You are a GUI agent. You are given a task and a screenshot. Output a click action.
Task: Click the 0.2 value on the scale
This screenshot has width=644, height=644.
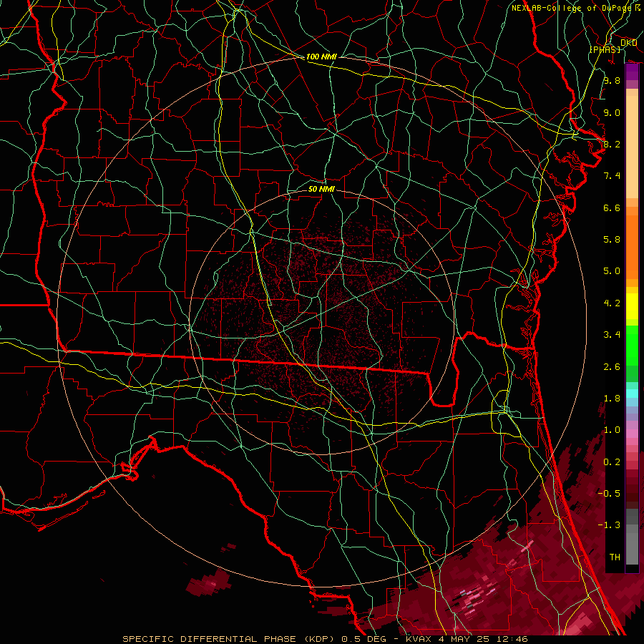tap(612, 462)
